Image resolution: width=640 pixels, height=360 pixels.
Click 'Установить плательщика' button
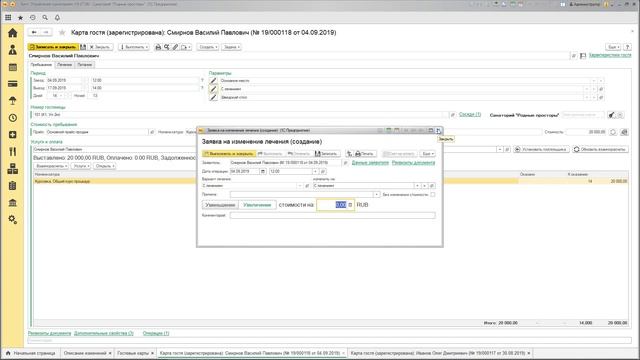coord(541,149)
